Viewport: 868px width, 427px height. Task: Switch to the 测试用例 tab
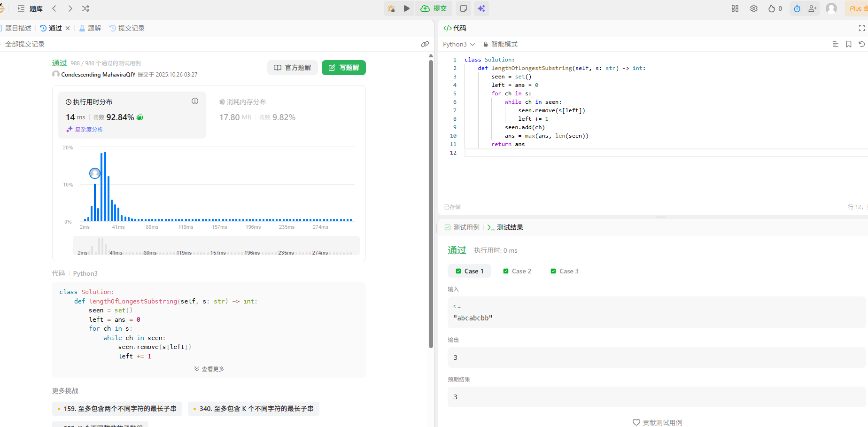coord(462,227)
